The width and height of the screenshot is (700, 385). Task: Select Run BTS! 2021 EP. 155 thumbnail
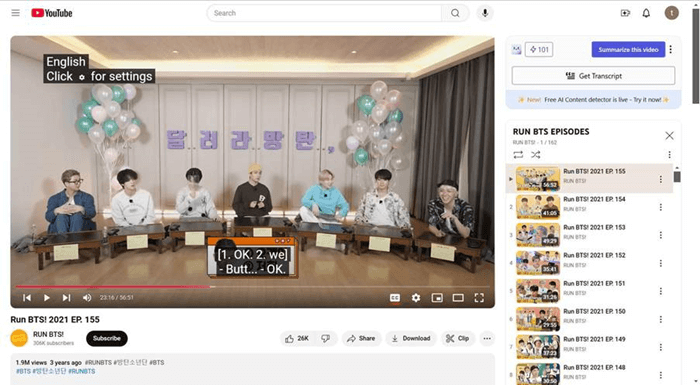[538, 179]
